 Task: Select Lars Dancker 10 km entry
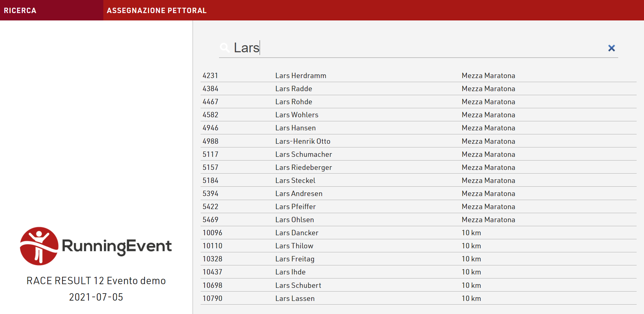(x=297, y=233)
